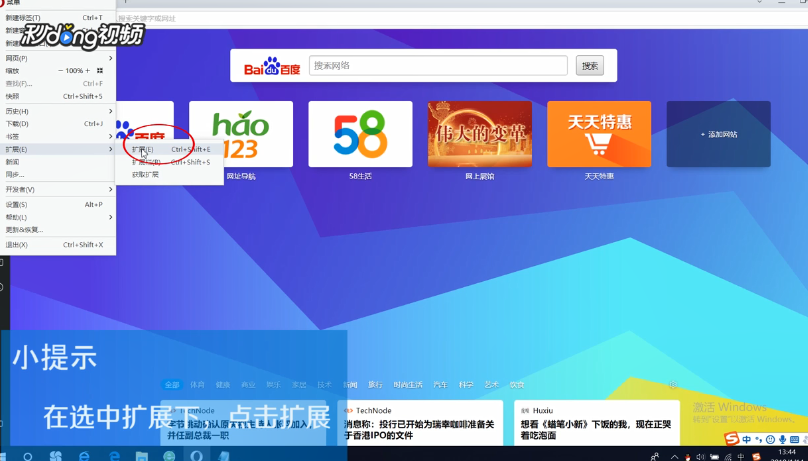Open TechNode article about 瑞幸咖啡 IPO

(420, 423)
